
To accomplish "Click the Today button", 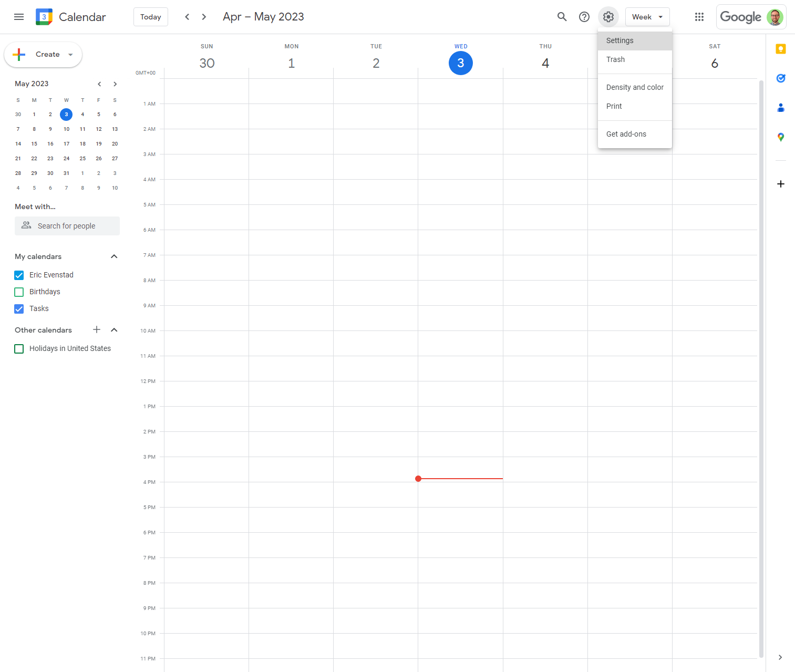I will [151, 17].
